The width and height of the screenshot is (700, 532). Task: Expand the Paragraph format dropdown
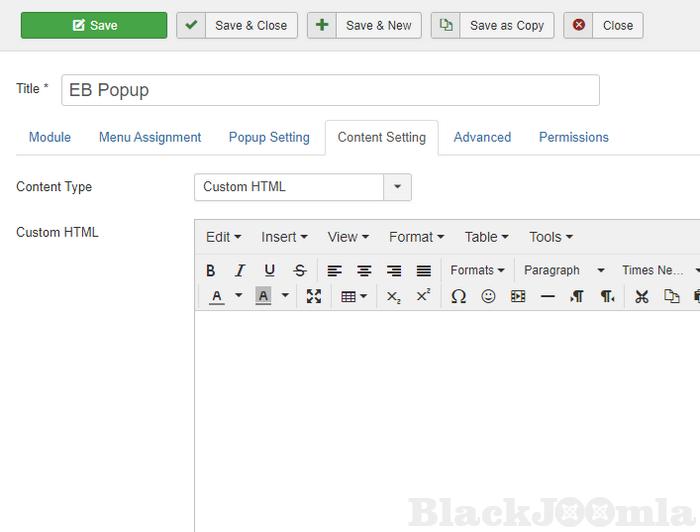565,270
